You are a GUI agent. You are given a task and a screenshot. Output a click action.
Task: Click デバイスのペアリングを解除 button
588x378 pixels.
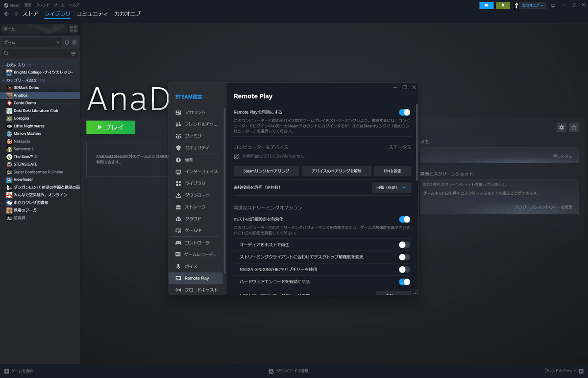336,171
